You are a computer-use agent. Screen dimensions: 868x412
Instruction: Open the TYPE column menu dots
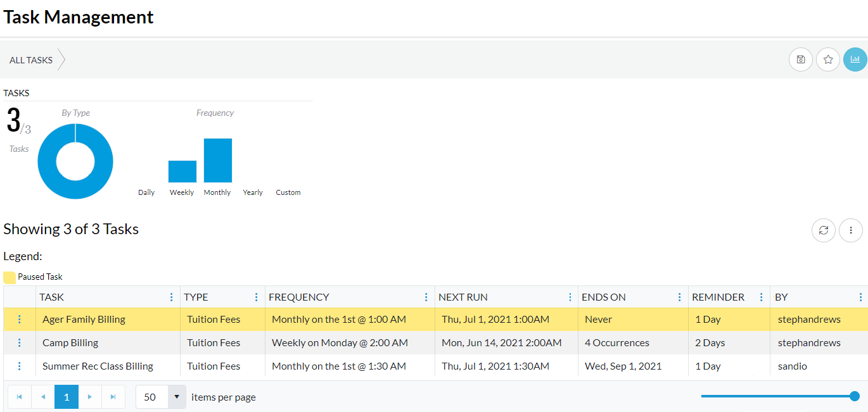pos(256,297)
